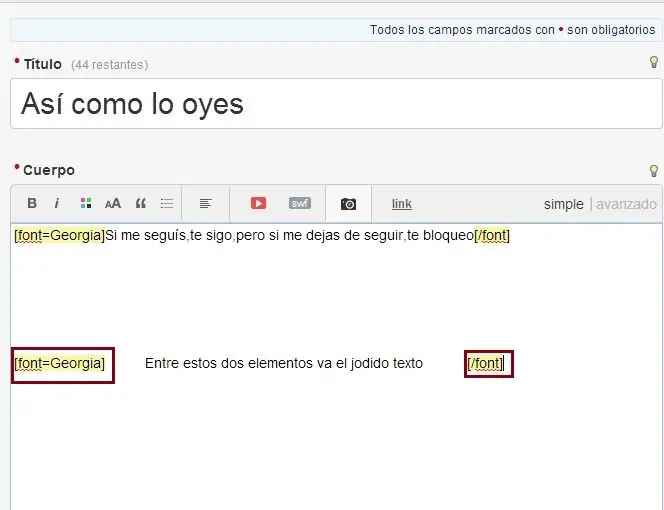
Task: Click the opening [font=Georgia] tag on first line
Action: tap(59, 235)
